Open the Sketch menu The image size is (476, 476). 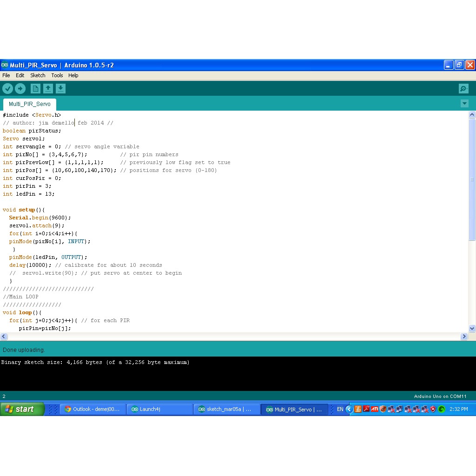click(38, 75)
